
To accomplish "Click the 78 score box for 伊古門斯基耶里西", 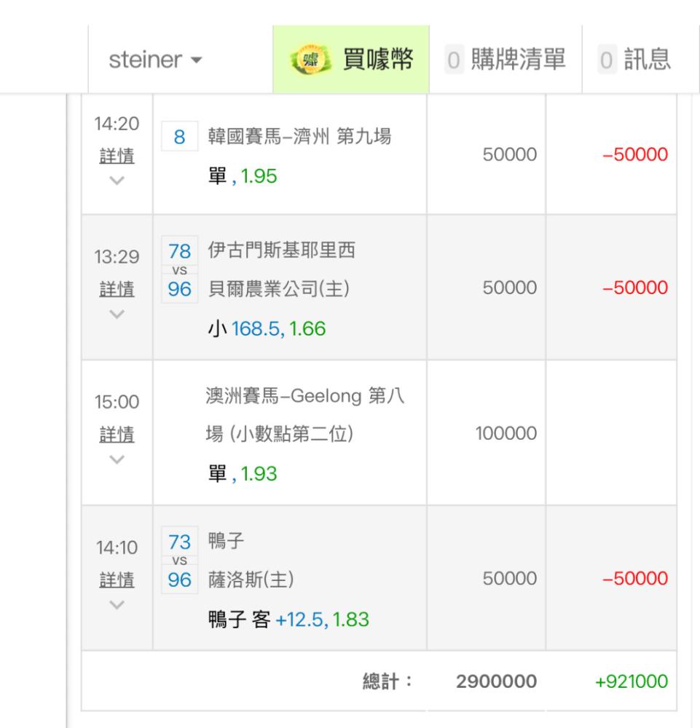I will pos(178,252).
